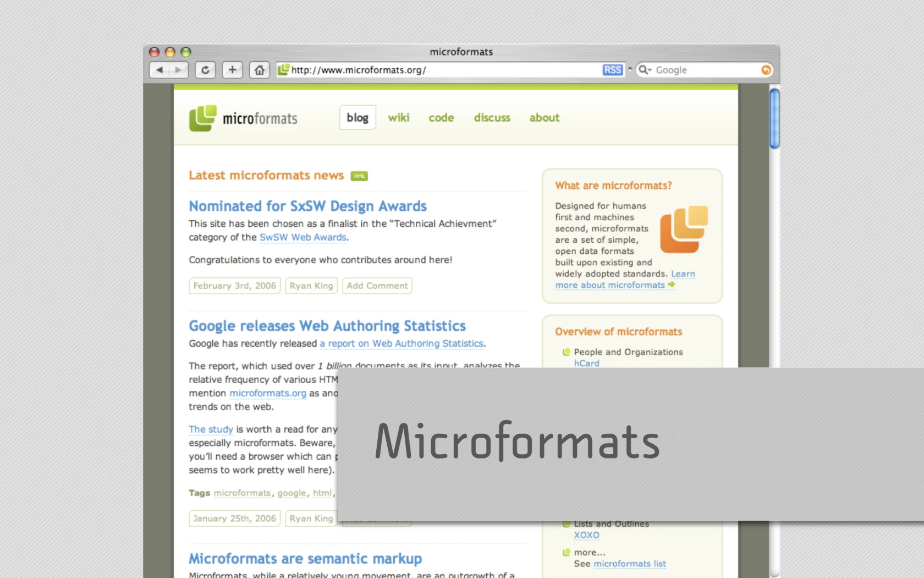924x578 pixels.
Task: Add a bookmark with the plus button
Action: click(232, 70)
